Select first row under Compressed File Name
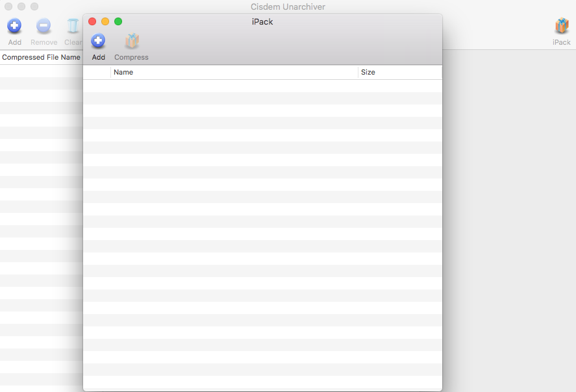The height and width of the screenshot is (392, 576). [x=41, y=71]
